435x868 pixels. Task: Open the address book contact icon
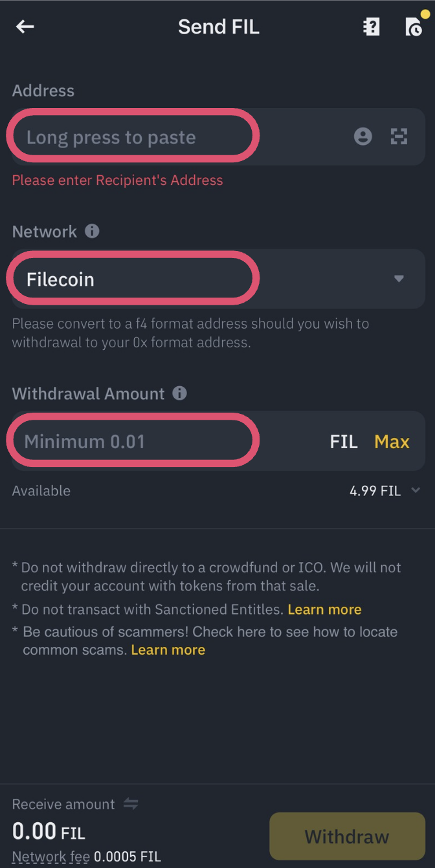362,136
